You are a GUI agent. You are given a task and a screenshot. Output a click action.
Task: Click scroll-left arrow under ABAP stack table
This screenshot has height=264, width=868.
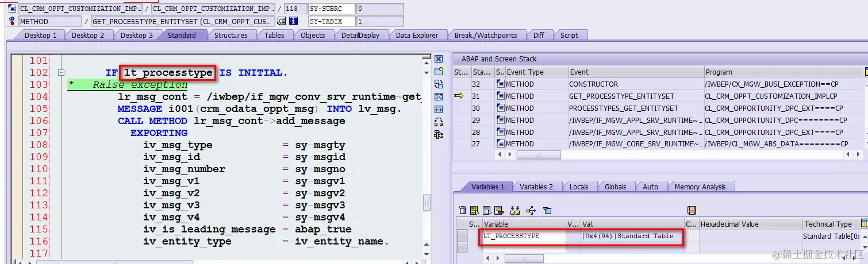[499, 154]
